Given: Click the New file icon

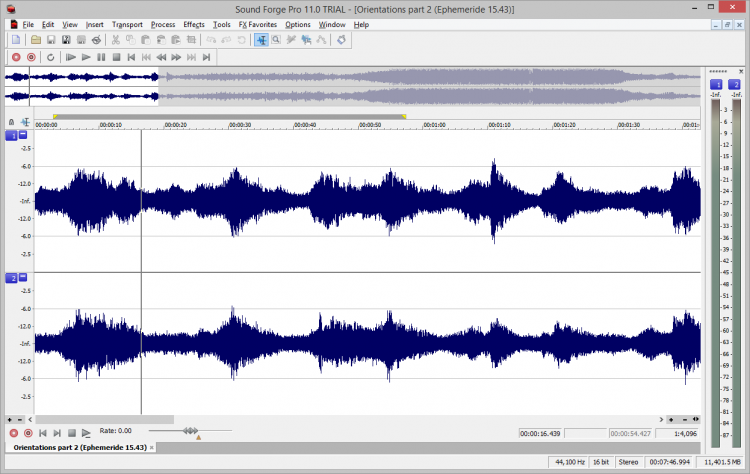Looking at the screenshot, I should [x=16, y=40].
